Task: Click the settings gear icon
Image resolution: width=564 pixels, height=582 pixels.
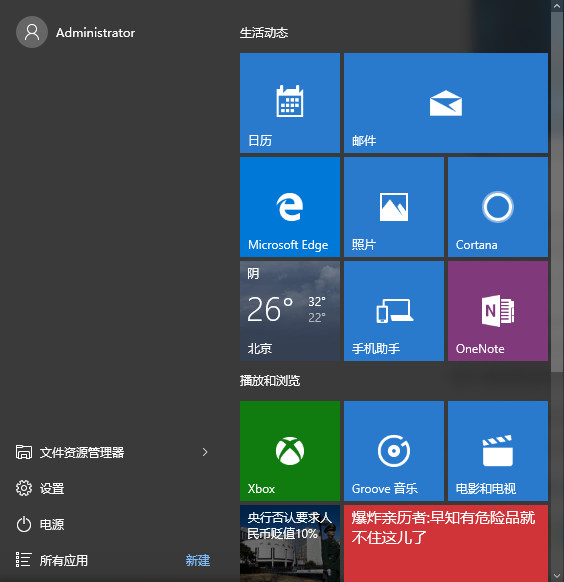Action: pyautogui.click(x=24, y=488)
